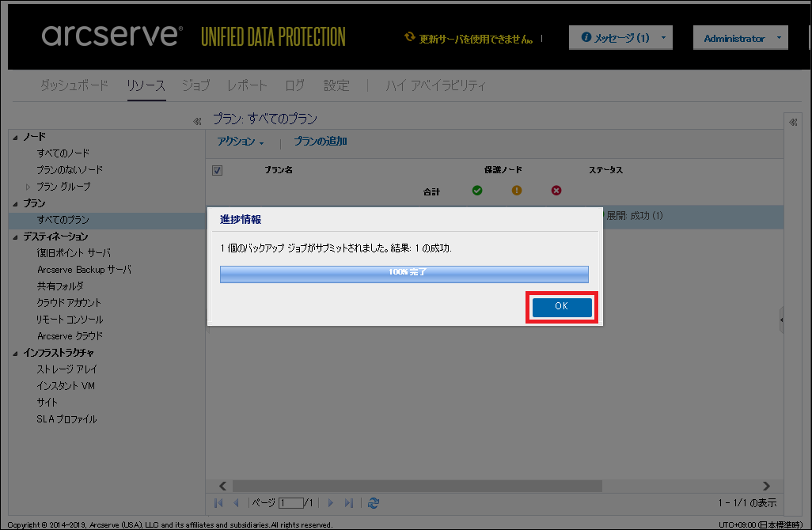
Task: Select 共有フォルダ in the tree
Action: [60, 286]
